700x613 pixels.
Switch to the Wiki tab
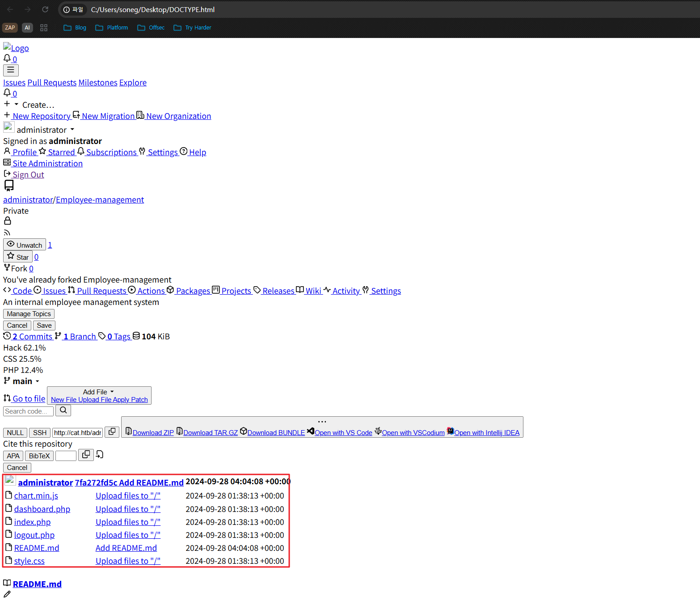pos(313,291)
